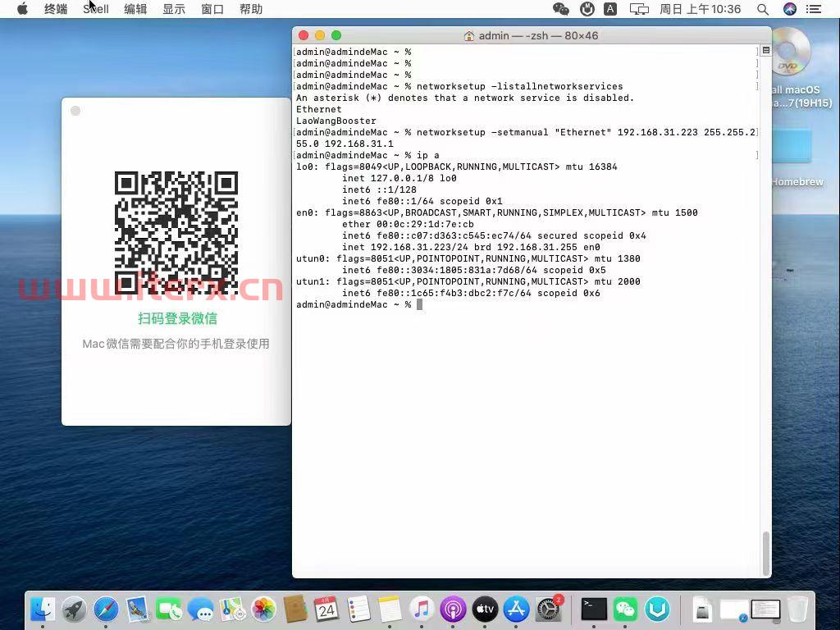840x630 pixels.
Task: Click the utun1 flags line
Action: coord(468,281)
